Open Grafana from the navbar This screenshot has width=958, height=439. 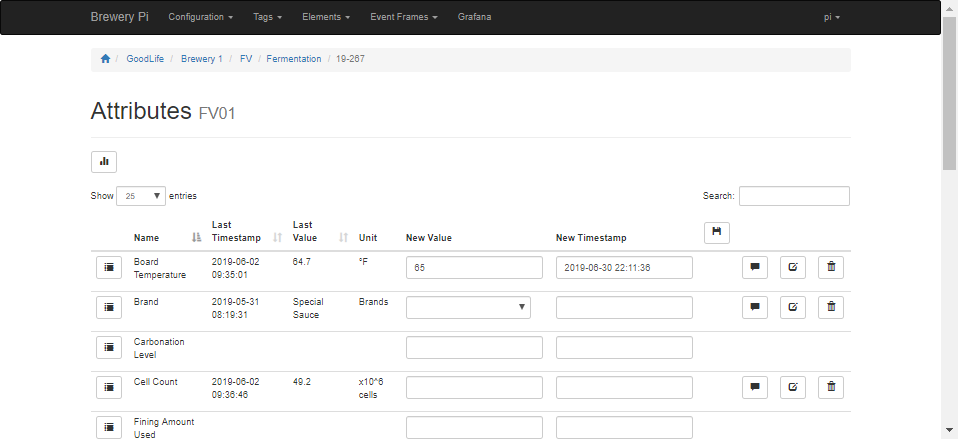click(474, 17)
